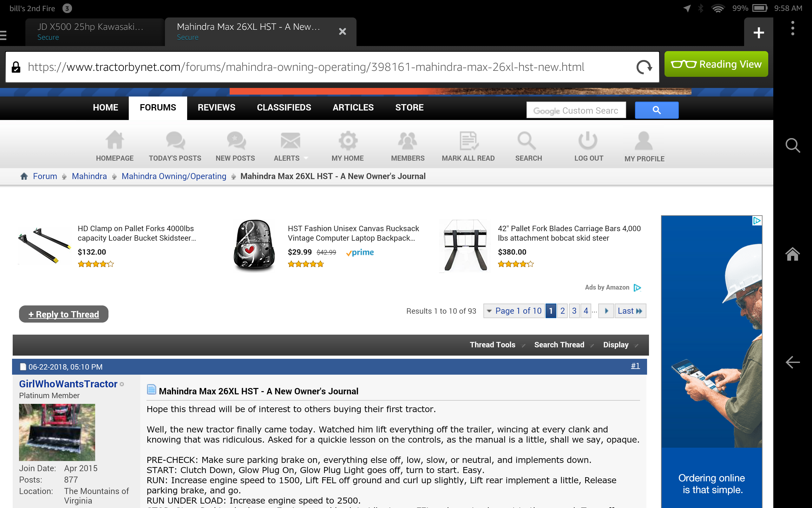Go to page 3 of thread
Viewport: 812px width, 508px height.
[x=574, y=311]
